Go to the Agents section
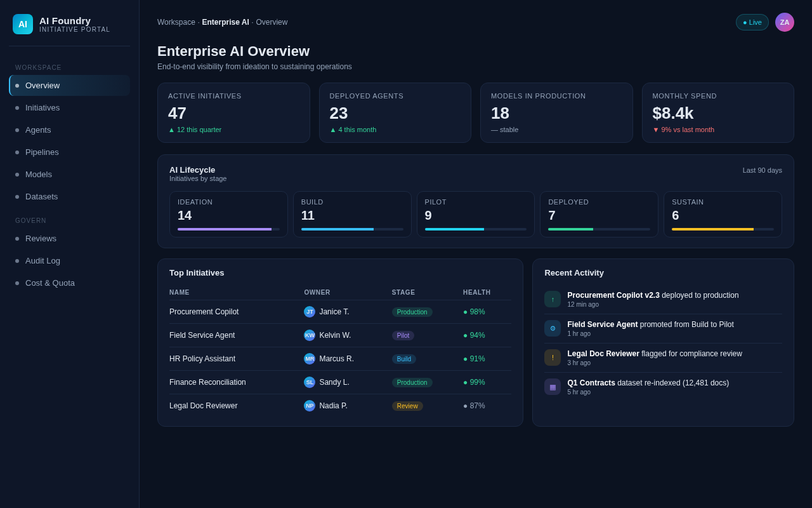This screenshot has width=812, height=508. tap(70, 130)
